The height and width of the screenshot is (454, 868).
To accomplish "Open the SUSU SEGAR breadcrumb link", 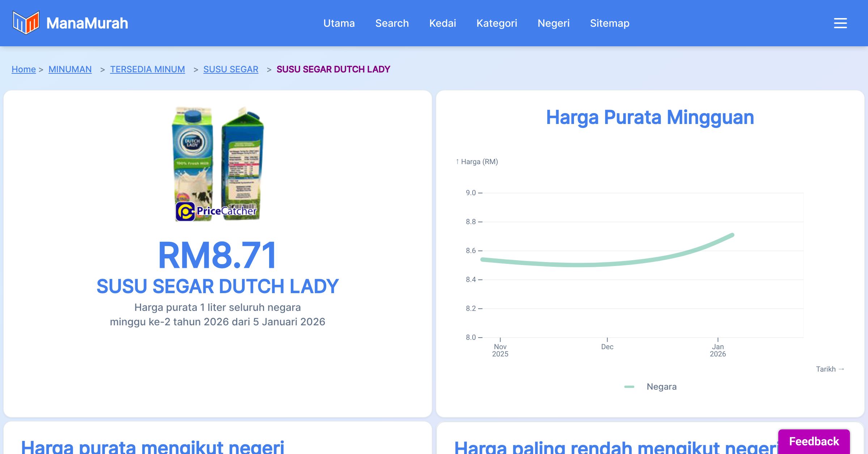I will coord(231,69).
